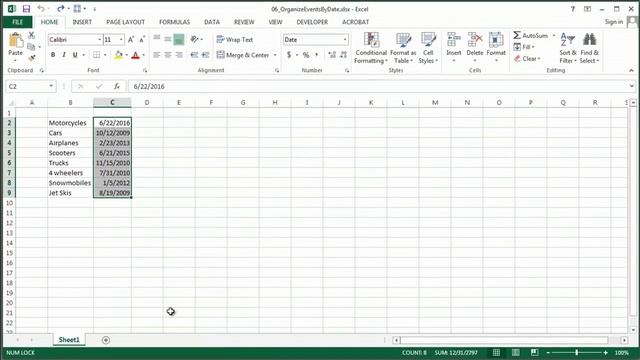
Task: Switch to the REVIEW tab
Action: pyautogui.click(x=244, y=22)
